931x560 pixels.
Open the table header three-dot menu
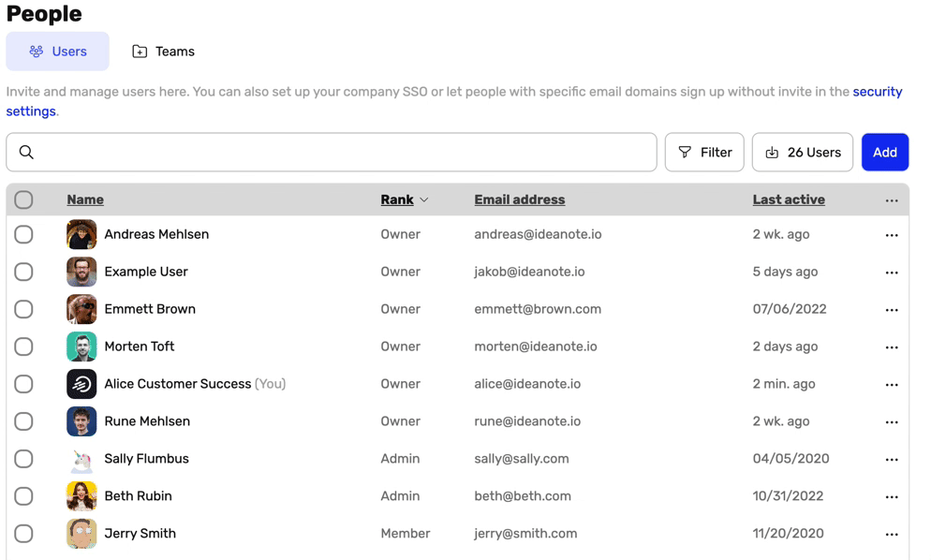point(892,200)
